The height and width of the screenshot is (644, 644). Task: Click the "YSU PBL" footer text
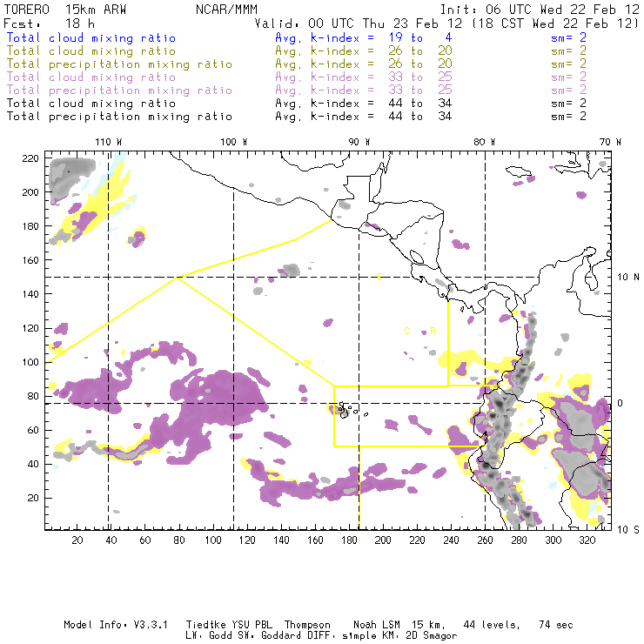252,625
